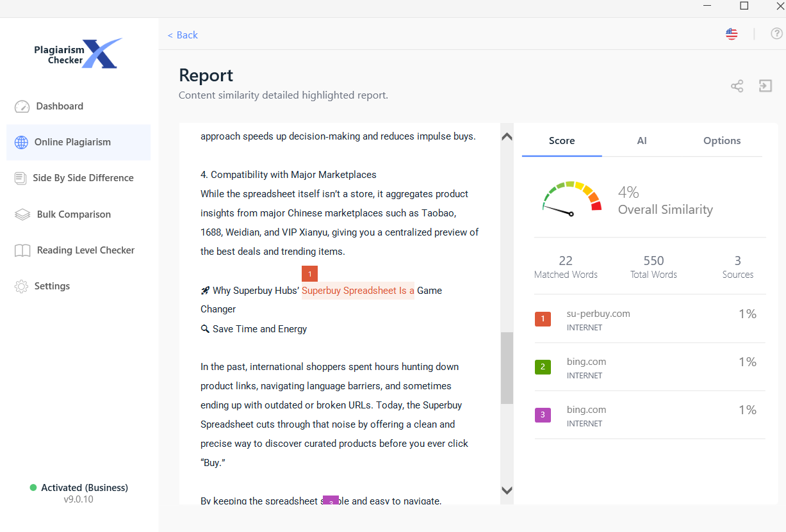Switch to the Options tab
This screenshot has height=532, width=786.
click(x=722, y=141)
